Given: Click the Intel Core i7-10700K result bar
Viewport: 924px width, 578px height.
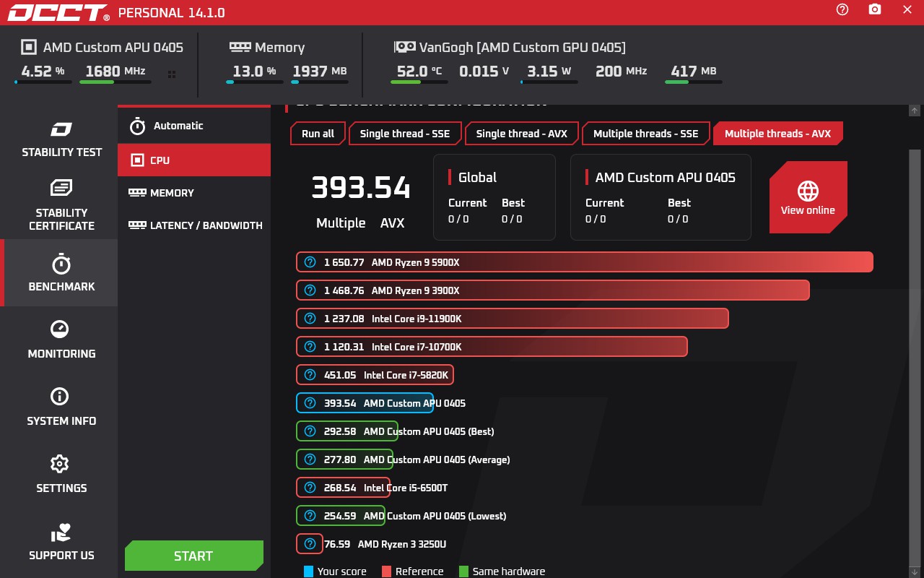Looking at the screenshot, I should [x=492, y=347].
